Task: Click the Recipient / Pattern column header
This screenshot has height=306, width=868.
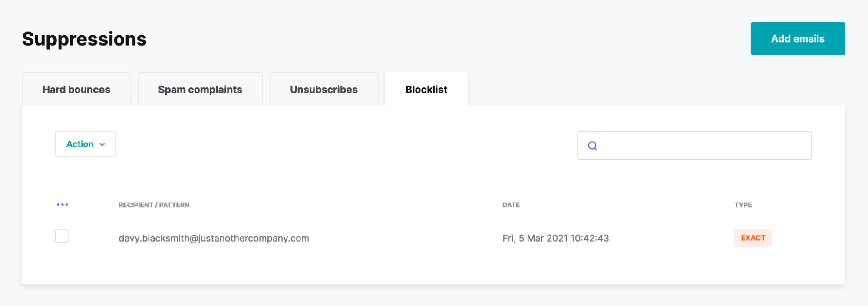Action: tap(154, 205)
